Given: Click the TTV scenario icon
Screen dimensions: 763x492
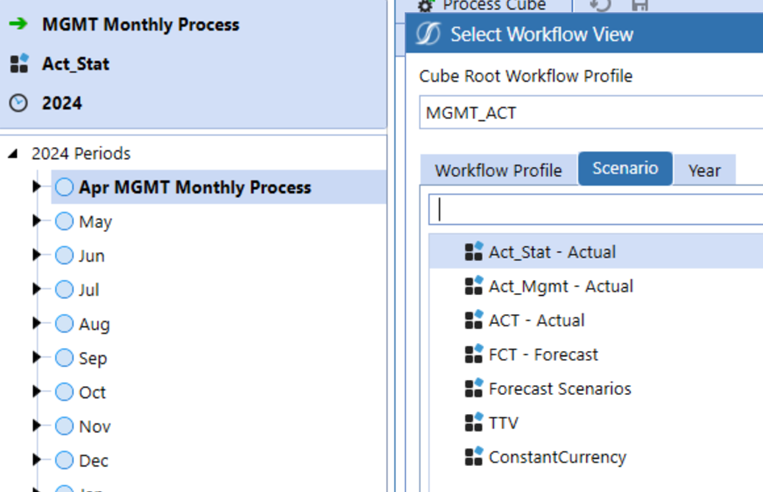Looking at the screenshot, I should [x=474, y=423].
